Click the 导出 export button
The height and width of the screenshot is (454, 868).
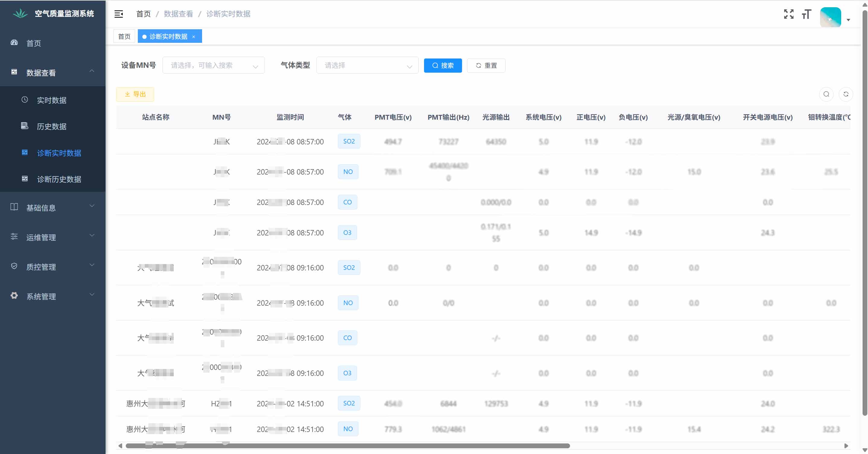(135, 94)
